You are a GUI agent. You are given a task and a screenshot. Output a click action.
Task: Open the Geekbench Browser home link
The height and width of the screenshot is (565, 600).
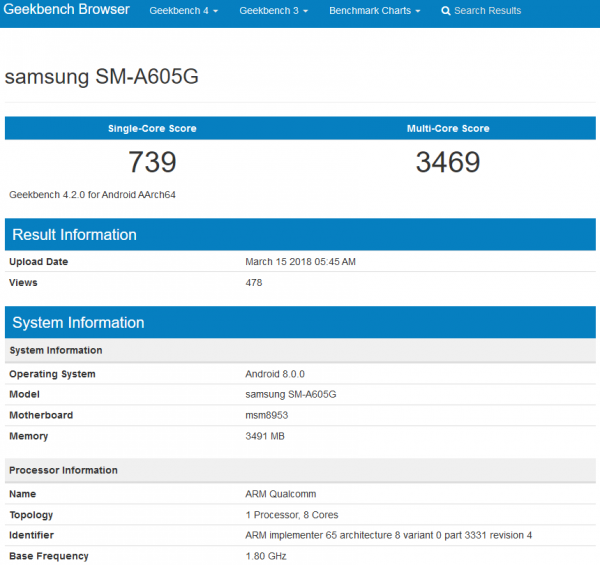click(66, 9)
